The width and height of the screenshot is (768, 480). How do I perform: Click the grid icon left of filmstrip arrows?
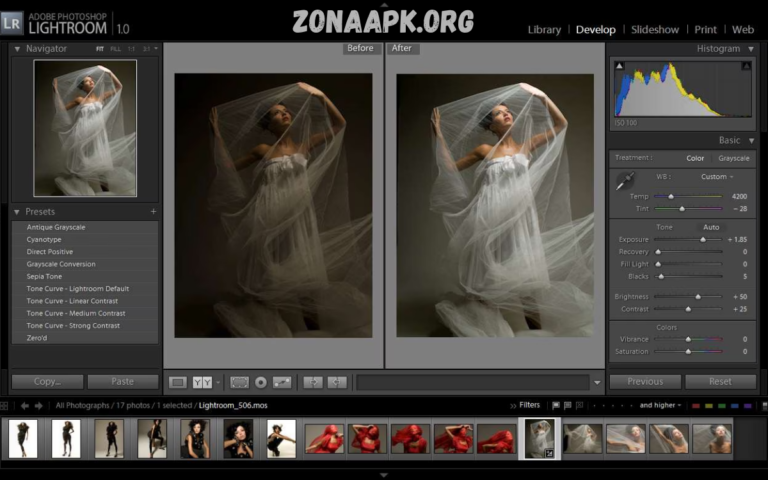tap(4, 406)
